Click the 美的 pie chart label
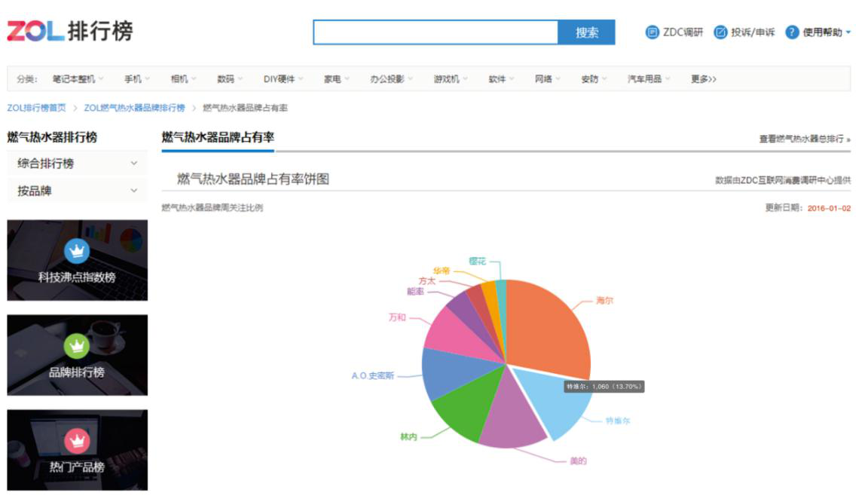This screenshot has height=502, width=868. point(579,461)
